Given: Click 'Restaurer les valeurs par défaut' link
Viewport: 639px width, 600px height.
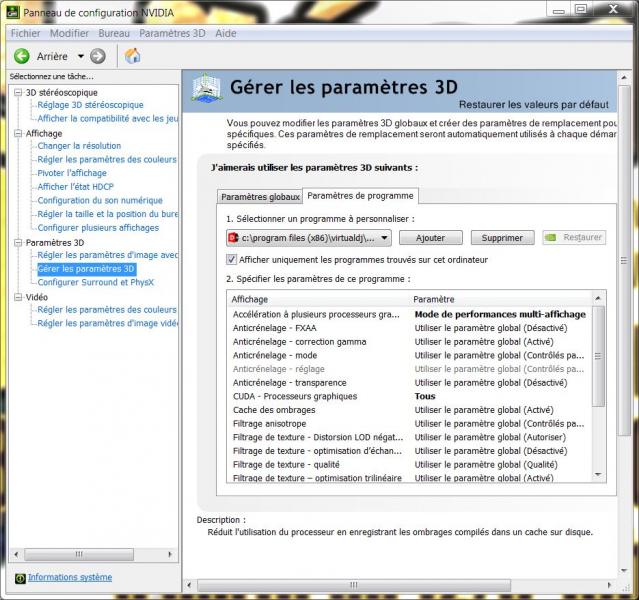Looking at the screenshot, I should [533, 105].
